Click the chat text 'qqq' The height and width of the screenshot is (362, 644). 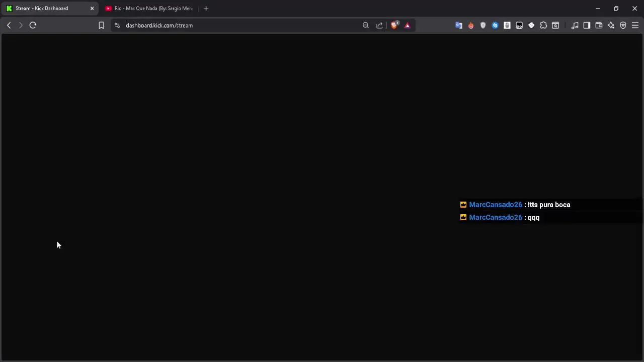click(533, 218)
